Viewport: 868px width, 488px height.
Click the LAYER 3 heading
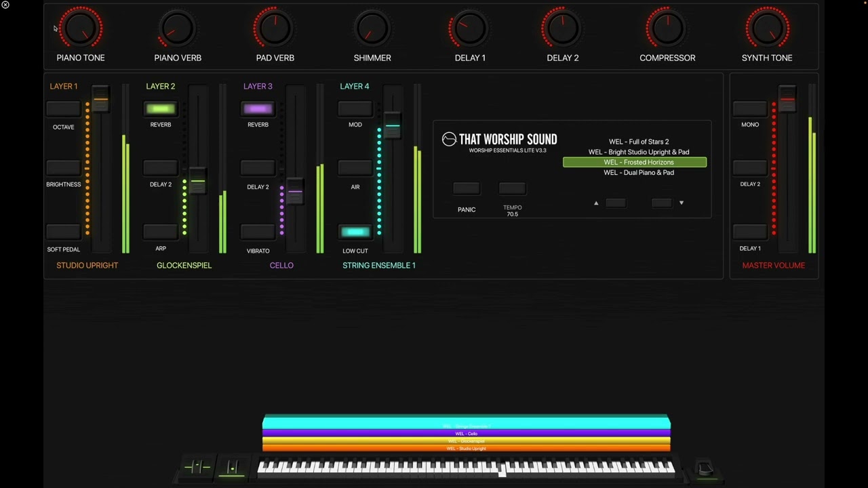pyautogui.click(x=258, y=86)
